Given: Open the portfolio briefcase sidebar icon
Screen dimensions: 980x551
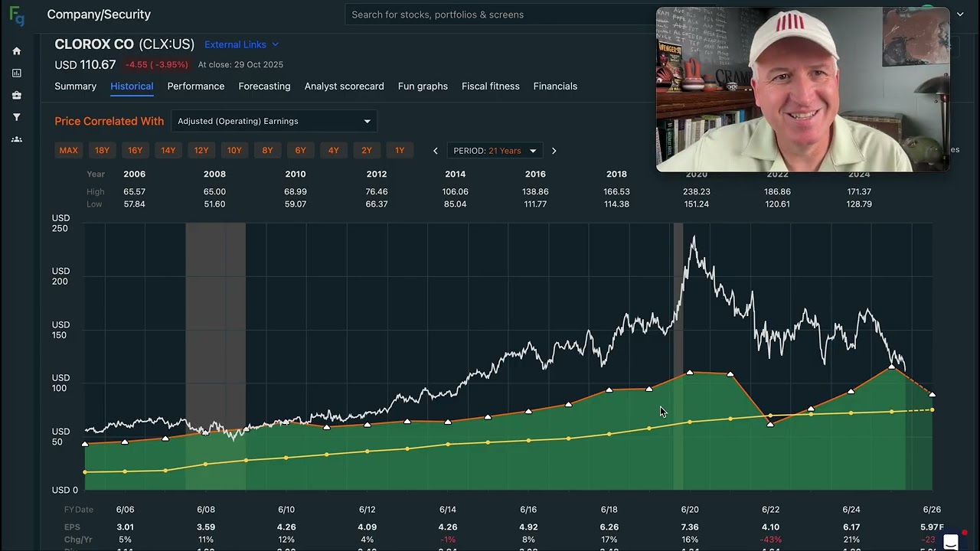Looking at the screenshot, I should 16,96.
